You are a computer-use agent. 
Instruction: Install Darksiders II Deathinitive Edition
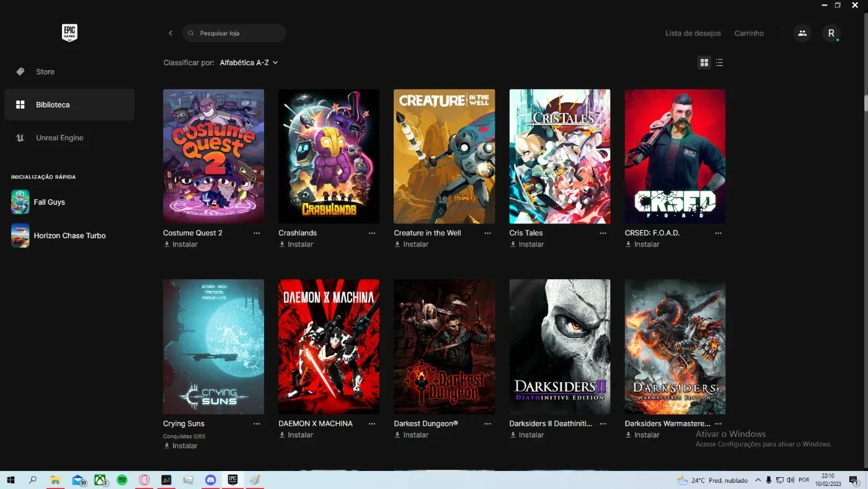point(526,435)
